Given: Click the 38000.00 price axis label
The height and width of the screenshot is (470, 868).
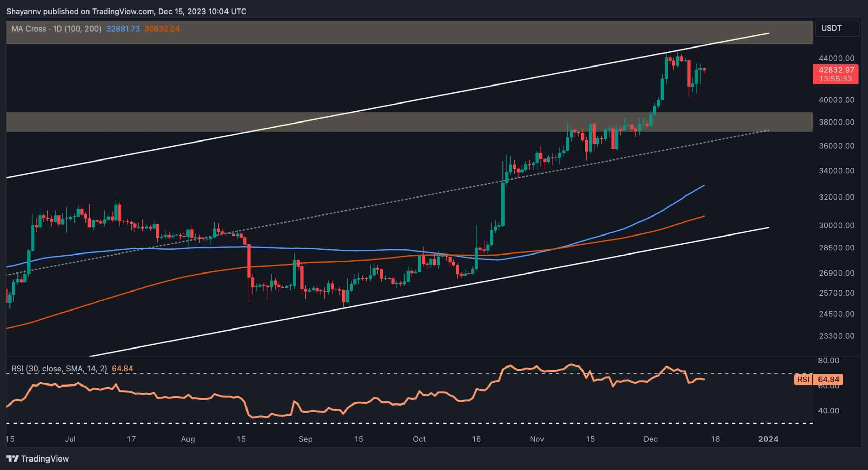Looking at the screenshot, I should point(836,122).
